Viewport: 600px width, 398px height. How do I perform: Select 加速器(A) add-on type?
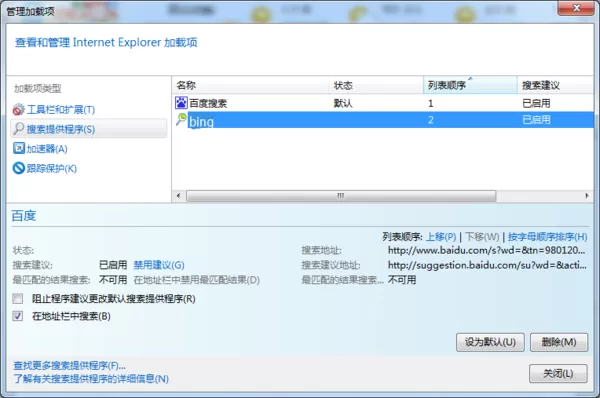47,148
